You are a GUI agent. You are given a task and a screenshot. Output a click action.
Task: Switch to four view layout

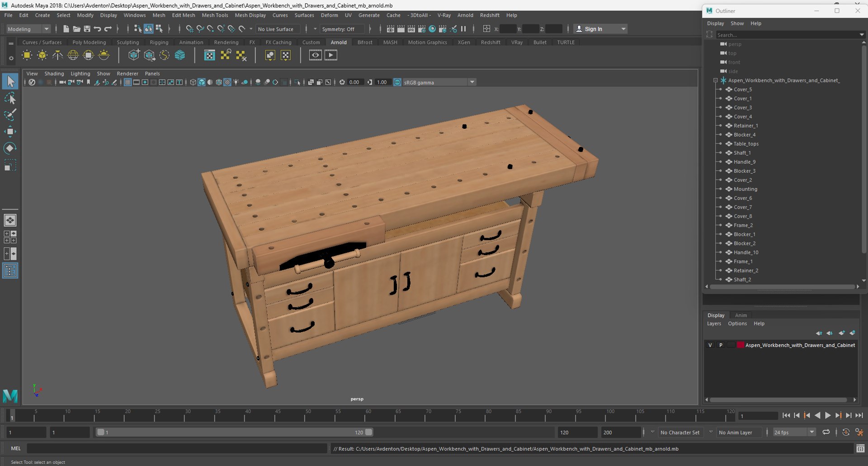(10, 237)
